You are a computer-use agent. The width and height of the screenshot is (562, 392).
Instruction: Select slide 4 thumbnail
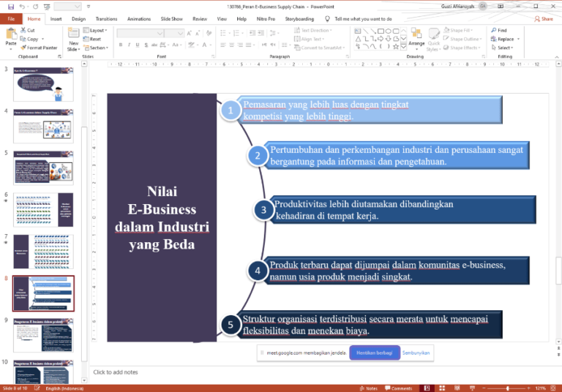click(43, 127)
